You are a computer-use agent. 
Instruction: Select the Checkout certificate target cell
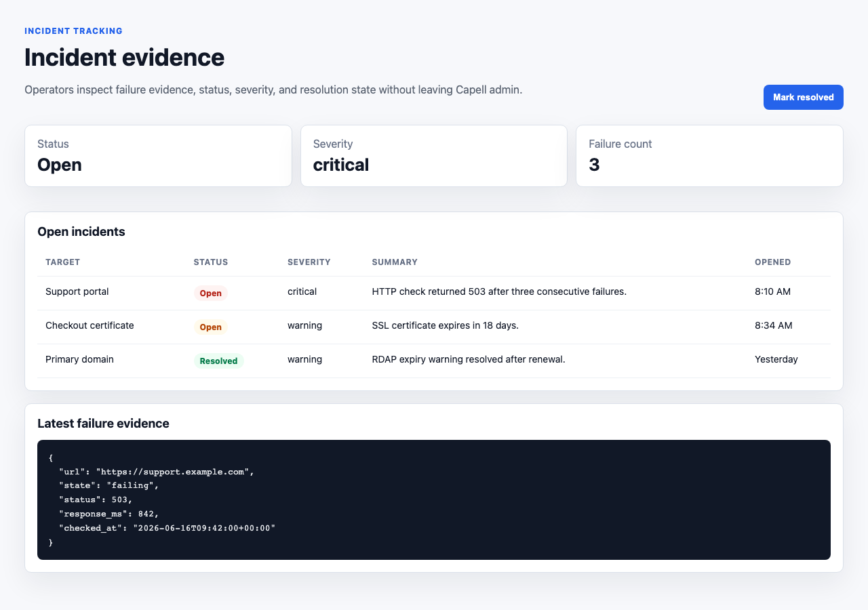pos(90,325)
